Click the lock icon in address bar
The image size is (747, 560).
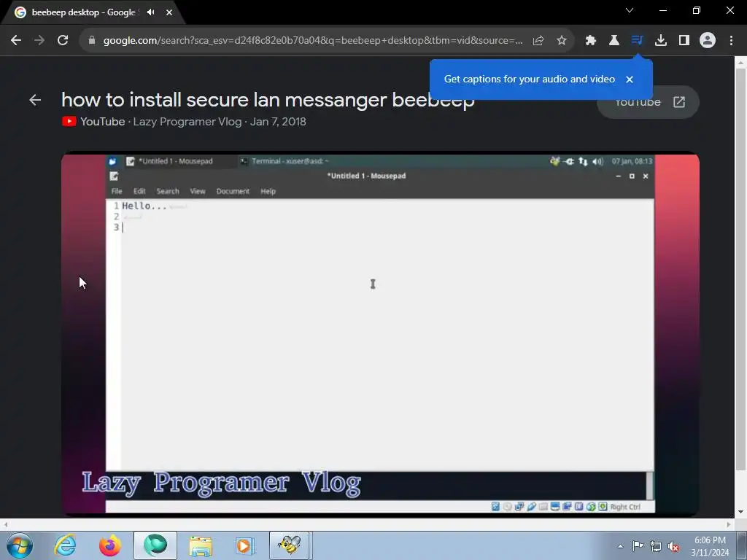(91, 41)
